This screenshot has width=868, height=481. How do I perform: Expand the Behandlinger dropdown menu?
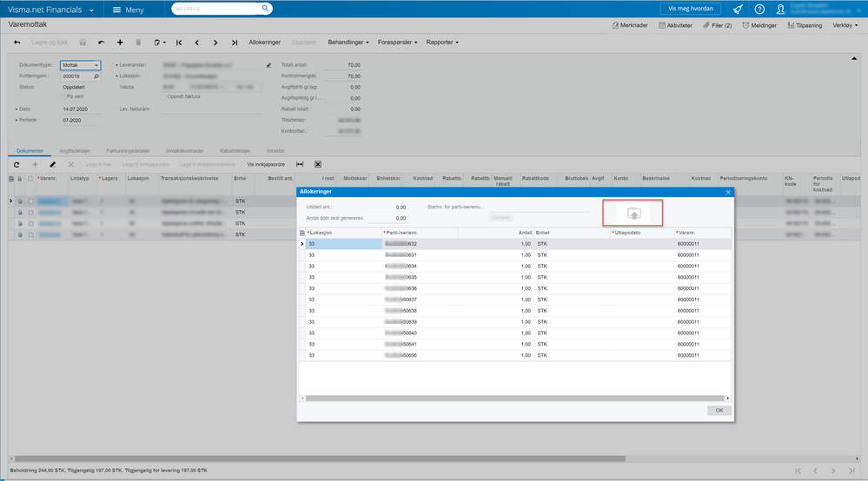(x=348, y=43)
